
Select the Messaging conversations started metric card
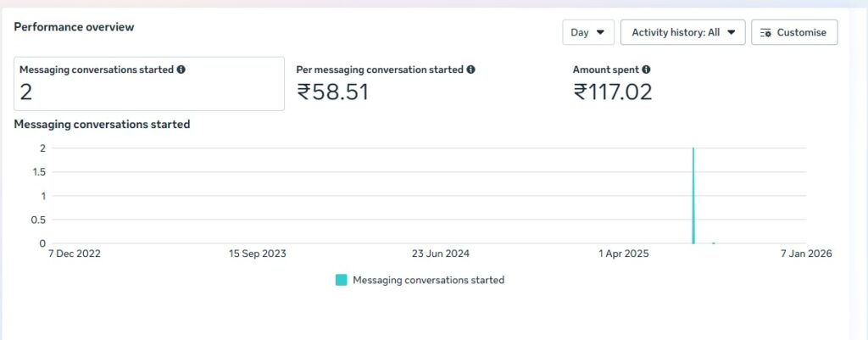(149, 83)
